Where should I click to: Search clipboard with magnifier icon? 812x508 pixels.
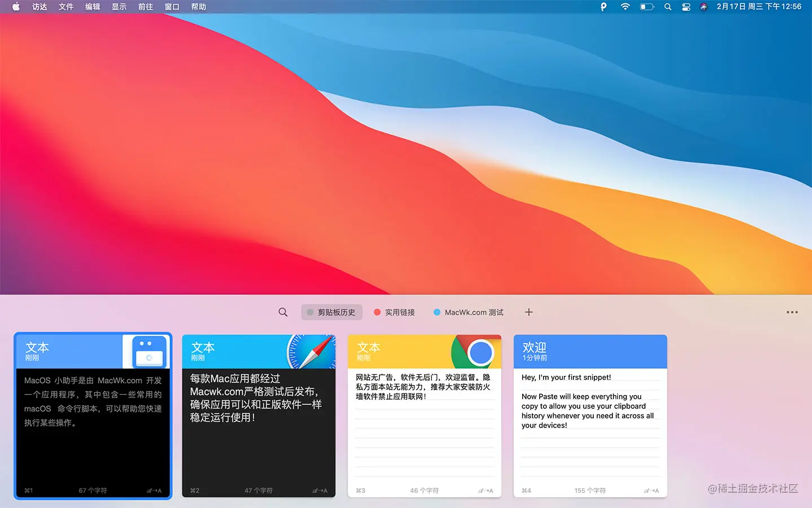coord(283,312)
